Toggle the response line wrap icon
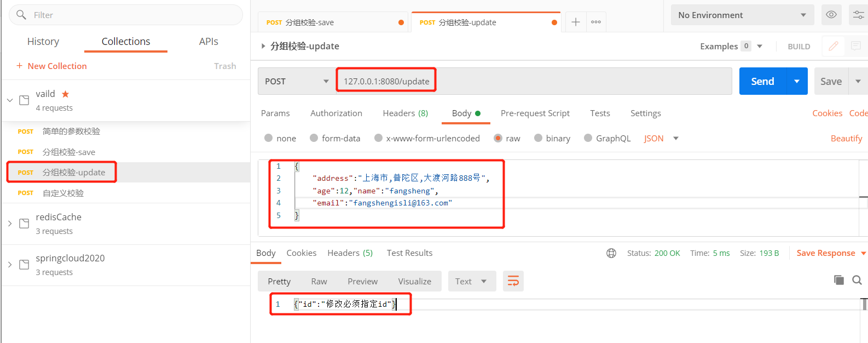The image size is (868, 343). (513, 281)
